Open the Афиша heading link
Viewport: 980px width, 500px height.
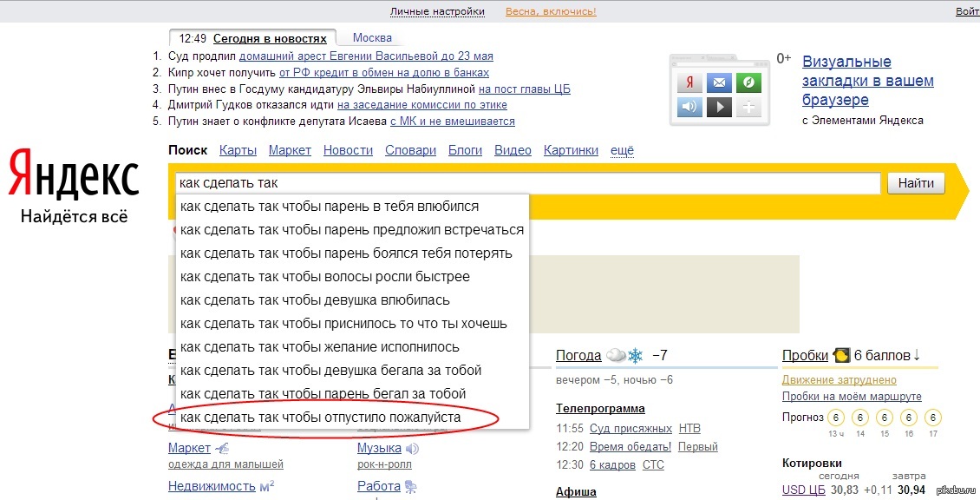click(x=576, y=492)
